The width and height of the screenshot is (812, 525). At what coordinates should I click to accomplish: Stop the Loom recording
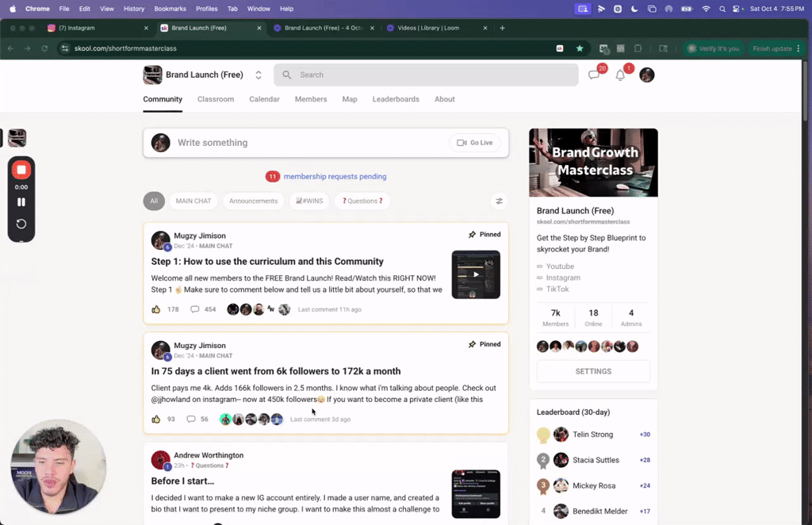(21, 169)
